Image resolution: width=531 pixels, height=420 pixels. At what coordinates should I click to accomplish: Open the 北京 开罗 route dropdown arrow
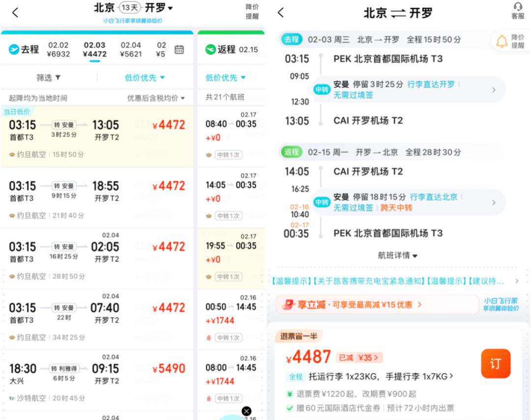tap(170, 8)
